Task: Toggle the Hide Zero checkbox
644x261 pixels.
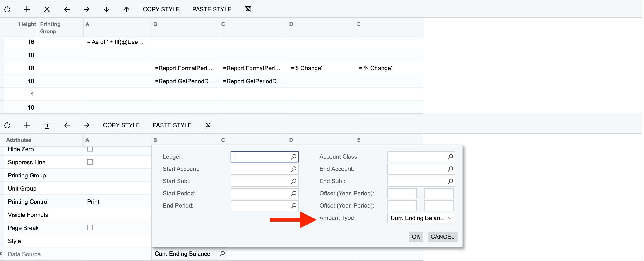Action: (x=90, y=149)
